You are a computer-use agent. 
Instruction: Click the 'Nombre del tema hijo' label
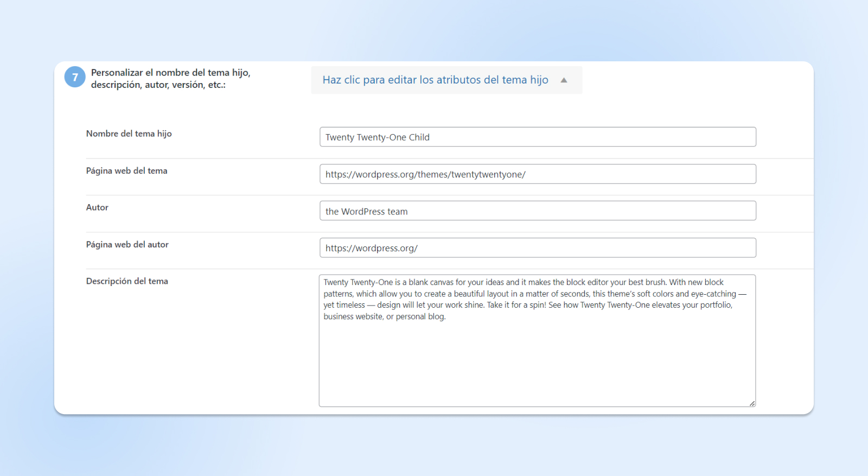(129, 134)
